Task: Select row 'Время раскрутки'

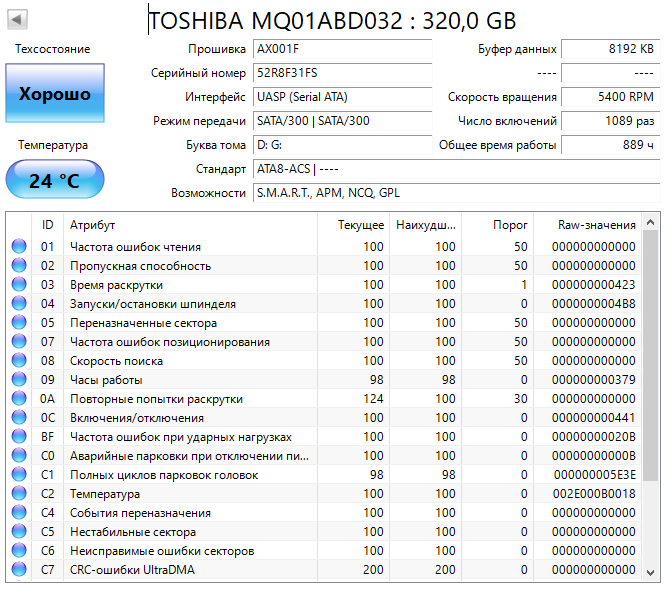Action: coord(324,285)
